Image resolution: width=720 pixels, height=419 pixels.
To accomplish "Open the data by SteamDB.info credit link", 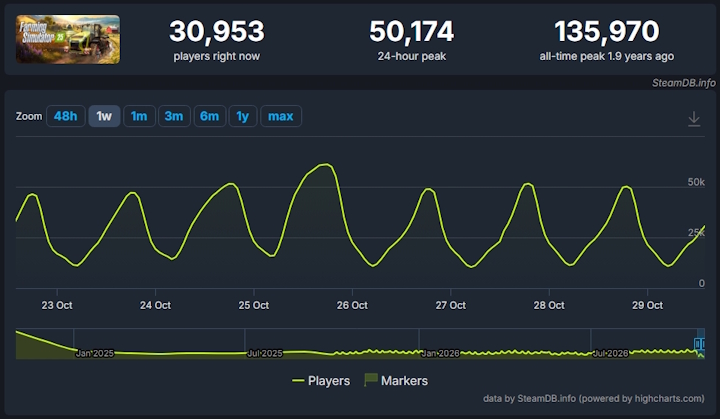I will [x=593, y=398].
